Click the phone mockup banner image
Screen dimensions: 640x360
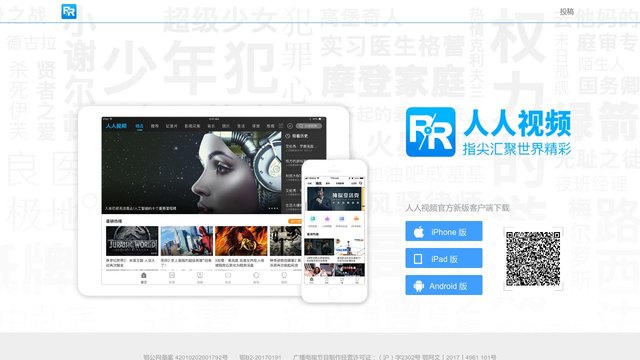(x=334, y=200)
